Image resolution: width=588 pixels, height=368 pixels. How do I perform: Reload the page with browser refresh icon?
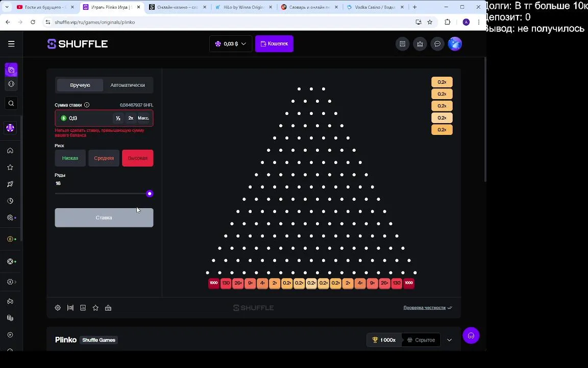point(33,22)
